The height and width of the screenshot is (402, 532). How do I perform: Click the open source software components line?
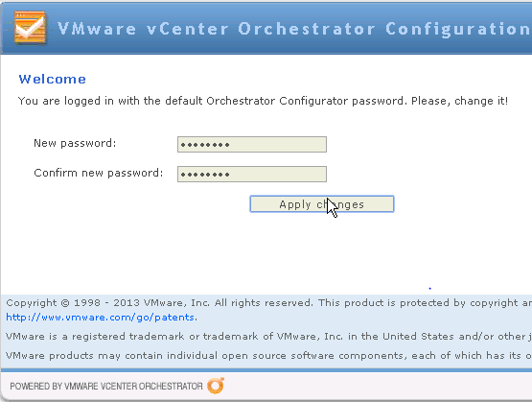pos(269,356)
